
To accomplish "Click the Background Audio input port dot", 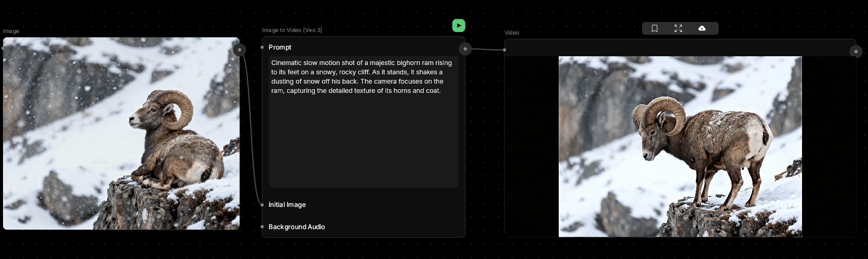I will click(x=262, y=226).
